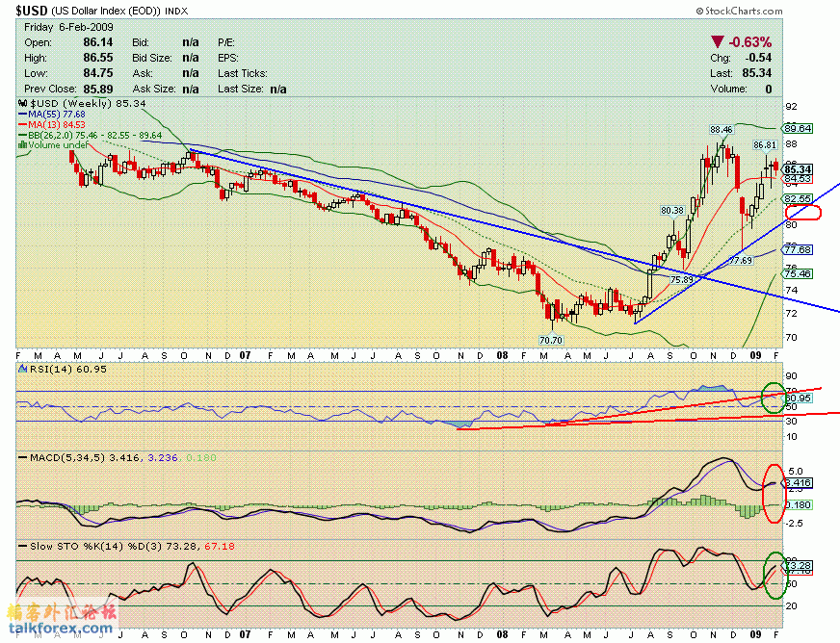Viewport: 840px width, 643px height.
Task: Click the 75.89 price label
Action: click(681, 279)
